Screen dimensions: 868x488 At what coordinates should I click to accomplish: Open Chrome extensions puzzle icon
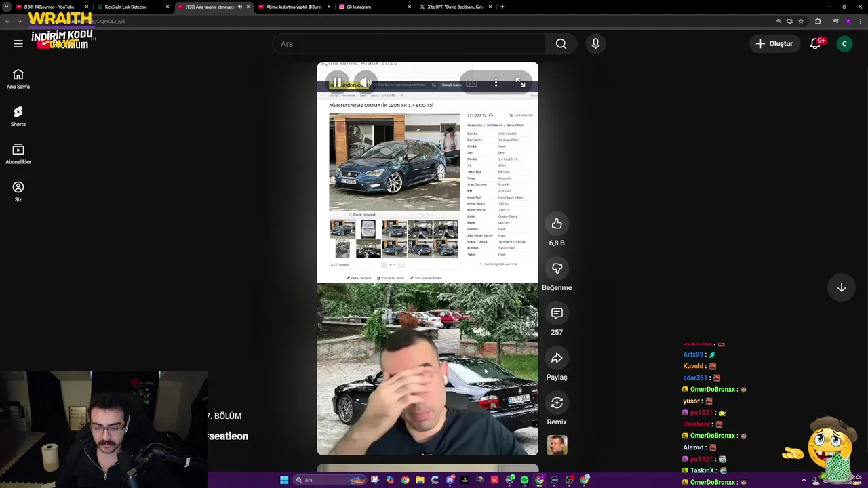click(x=818, y=21)
